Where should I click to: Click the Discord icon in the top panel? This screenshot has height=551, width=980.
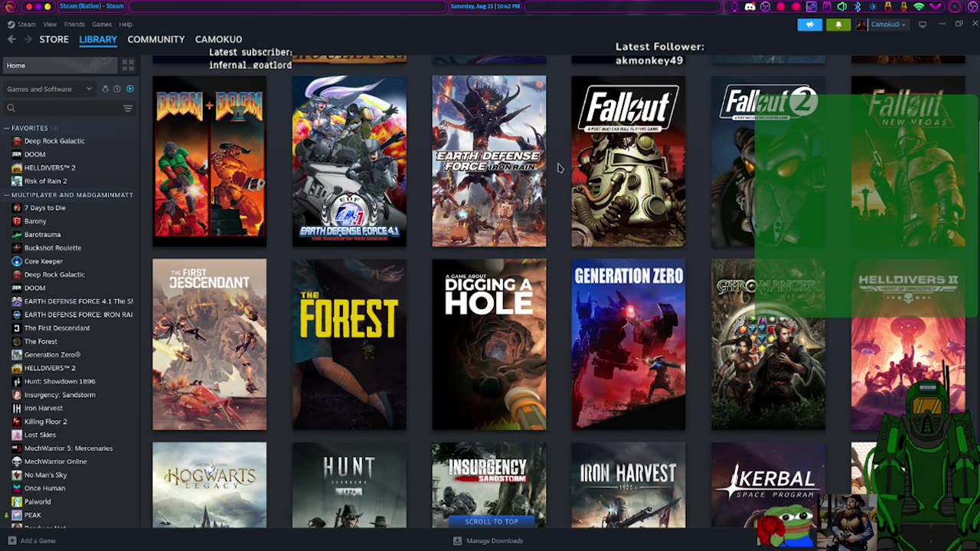[750, 7]
